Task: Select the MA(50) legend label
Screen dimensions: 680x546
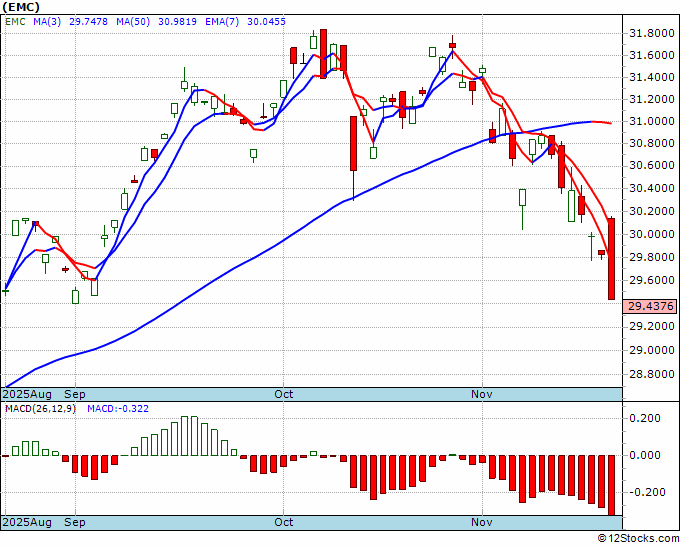Action: pyautogui.click(x=133, y=21)
